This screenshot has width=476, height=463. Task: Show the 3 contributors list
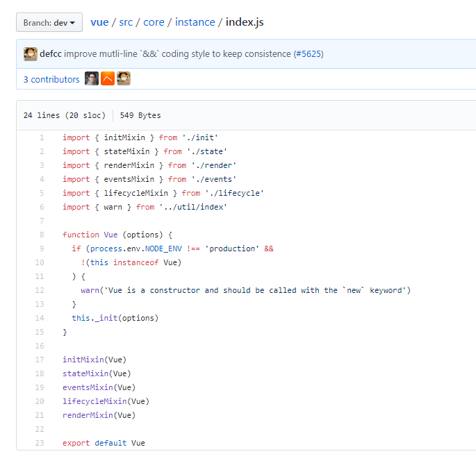coord(51,80)
